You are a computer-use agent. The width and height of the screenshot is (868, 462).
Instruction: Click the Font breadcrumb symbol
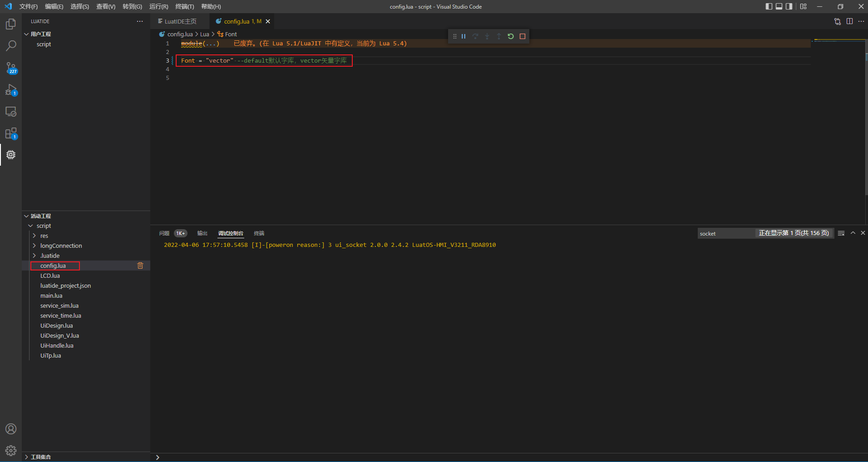pos(231,34)
